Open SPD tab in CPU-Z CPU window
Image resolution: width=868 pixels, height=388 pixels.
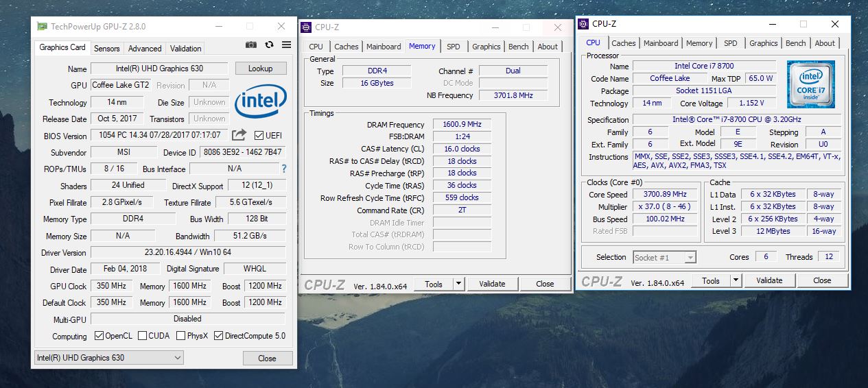731,43
